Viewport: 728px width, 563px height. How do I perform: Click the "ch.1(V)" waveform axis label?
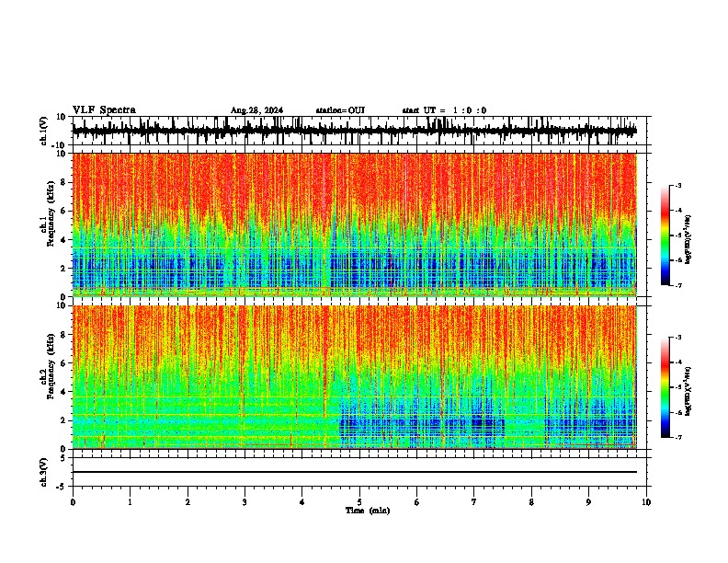(44, 131)
